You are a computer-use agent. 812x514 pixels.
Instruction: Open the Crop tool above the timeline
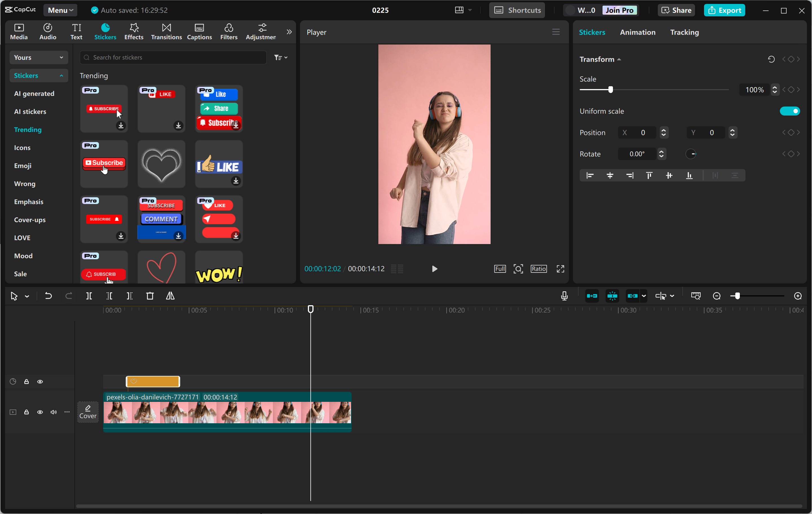150,296
